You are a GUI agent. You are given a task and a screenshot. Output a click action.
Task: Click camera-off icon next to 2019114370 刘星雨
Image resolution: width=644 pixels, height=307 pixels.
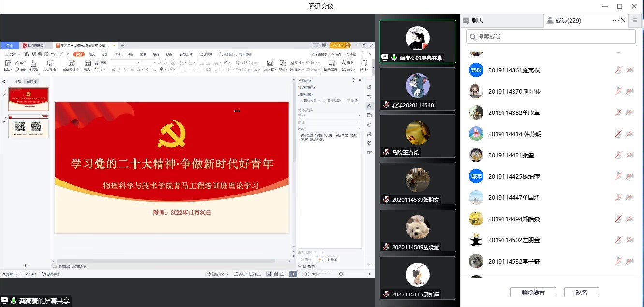click(x=629, y=91)
